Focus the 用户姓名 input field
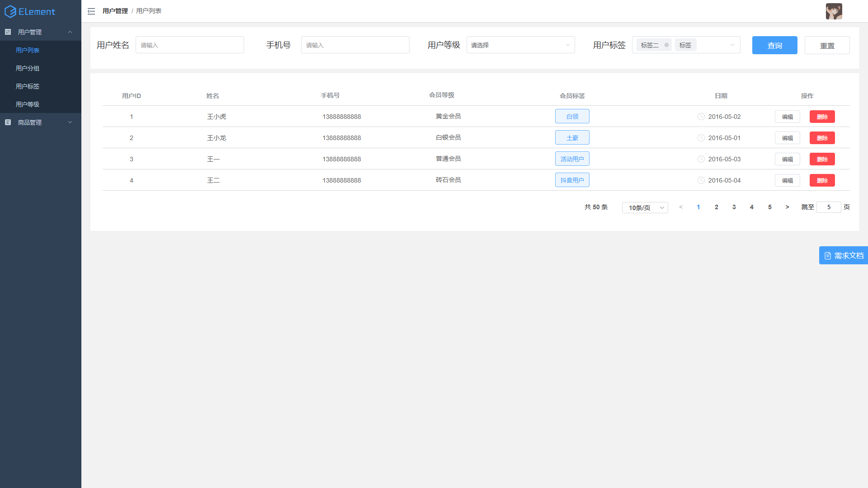The height and width of the screenshot is (488, 868). pos(190,45)
